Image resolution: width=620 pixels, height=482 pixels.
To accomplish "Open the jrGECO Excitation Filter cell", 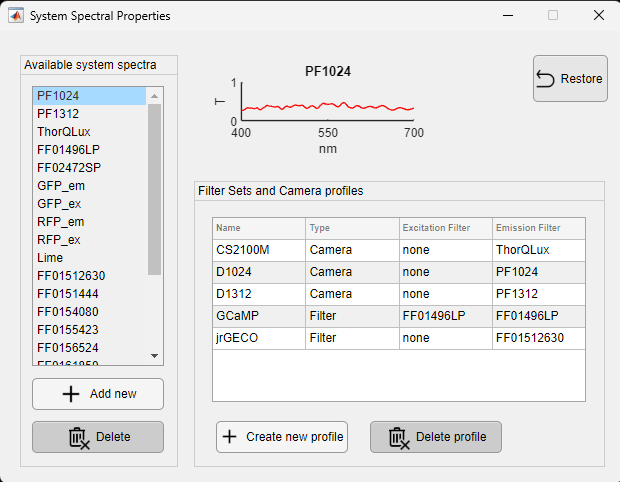I will pos(446,338).
